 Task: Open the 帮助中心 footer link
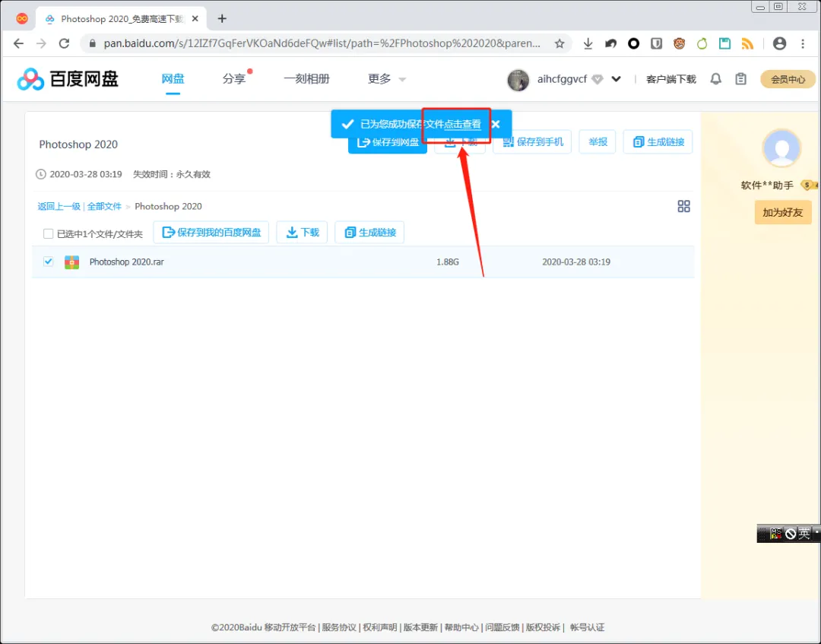(x=461, y=627)
